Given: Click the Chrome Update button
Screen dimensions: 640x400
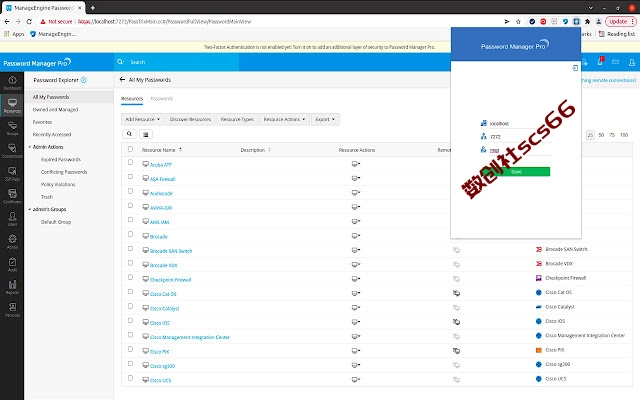Looking at the screenshot, I should pyautogui.click(x=618, y=22).
